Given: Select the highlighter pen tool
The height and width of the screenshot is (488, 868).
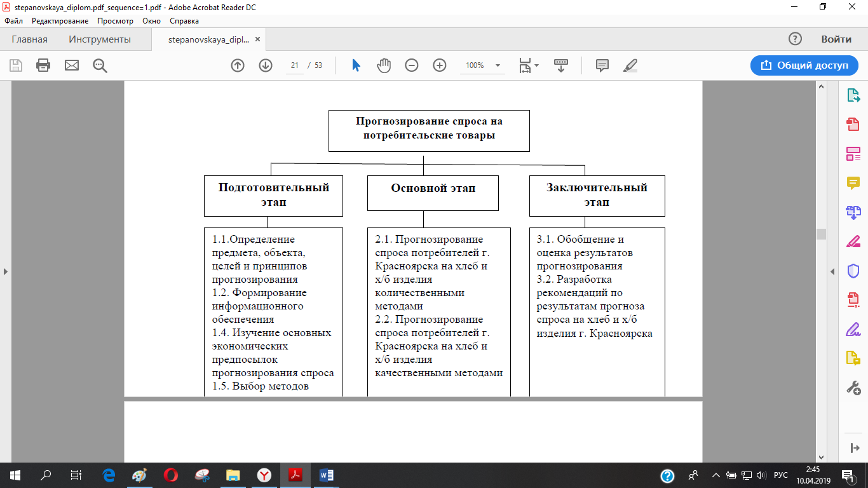Looking at the screenshot, I should [x=630, y=65].
